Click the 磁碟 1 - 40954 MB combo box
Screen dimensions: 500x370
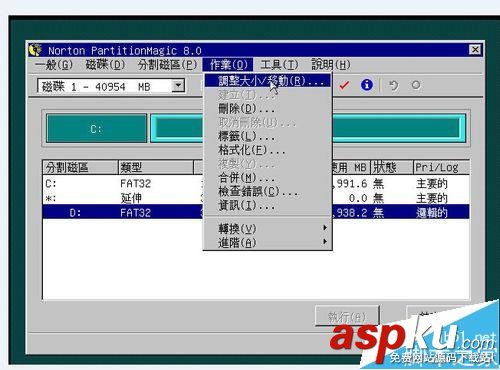pyautogui.click(x=111, y=86)
